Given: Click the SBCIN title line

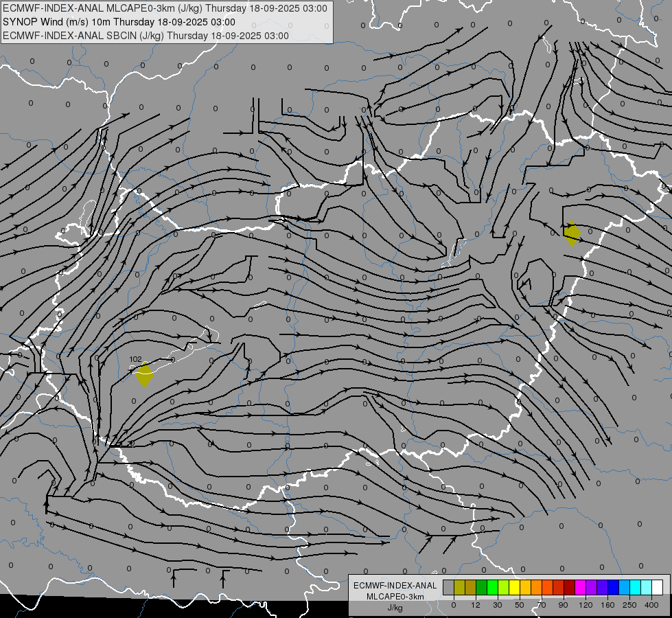Looking at the screenshot, I should 146,36.
